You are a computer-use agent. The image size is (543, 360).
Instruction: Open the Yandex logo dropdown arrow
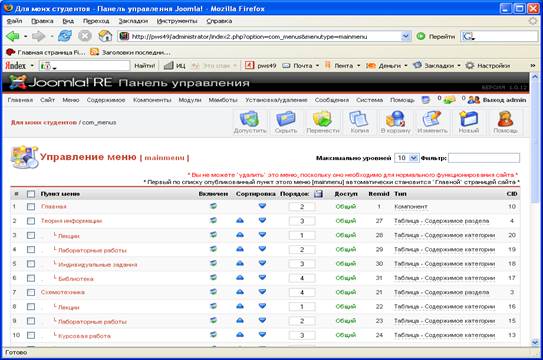(x=32, y=65)
